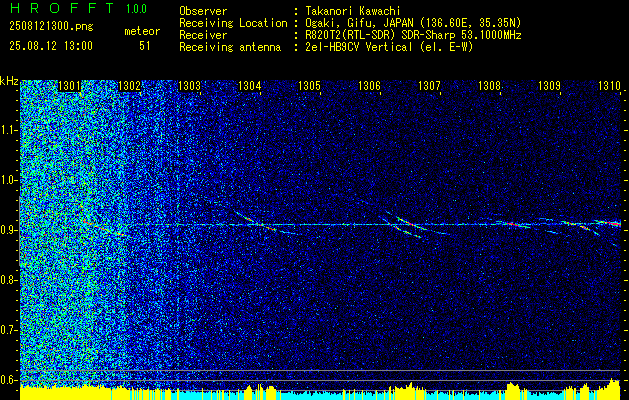
Task: Click the 2el-HB9CV Vertical antenna text
Action: [x=389, y=47]
